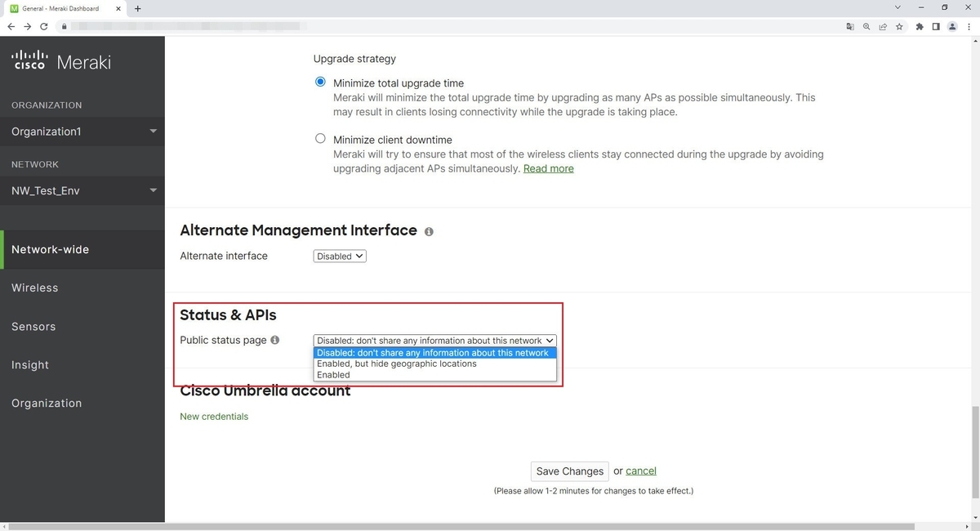Screen dimensions: 980x531
Task: Click the Cisco Meraki logo
Action: 61,61
